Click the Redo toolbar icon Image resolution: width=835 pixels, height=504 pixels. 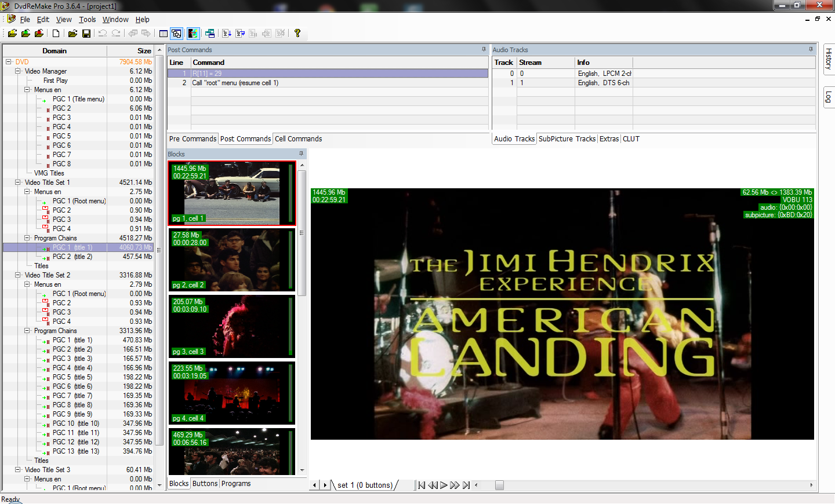[116, 34]
